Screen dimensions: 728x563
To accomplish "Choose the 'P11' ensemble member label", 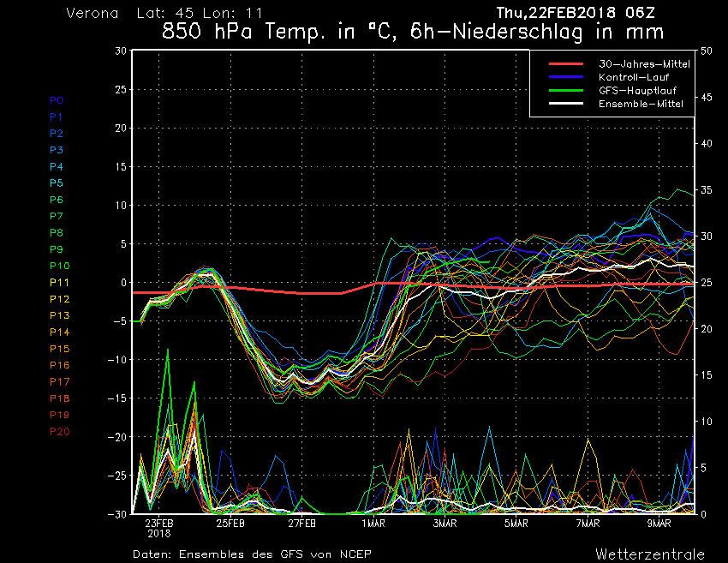I will tap(59, 283).
